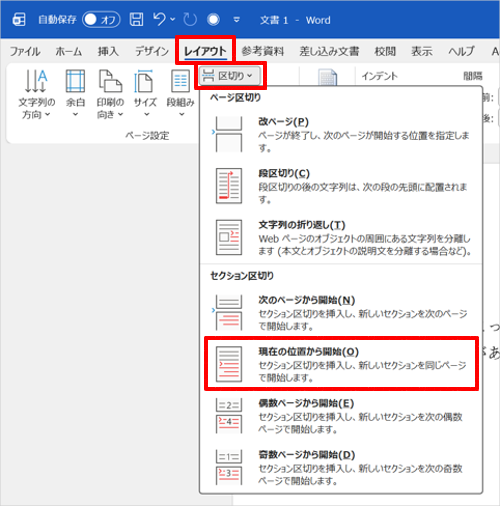This screenshot has height=506, width=500.
Task: Switch to the 挿入 tab
Action: [108, 51]
